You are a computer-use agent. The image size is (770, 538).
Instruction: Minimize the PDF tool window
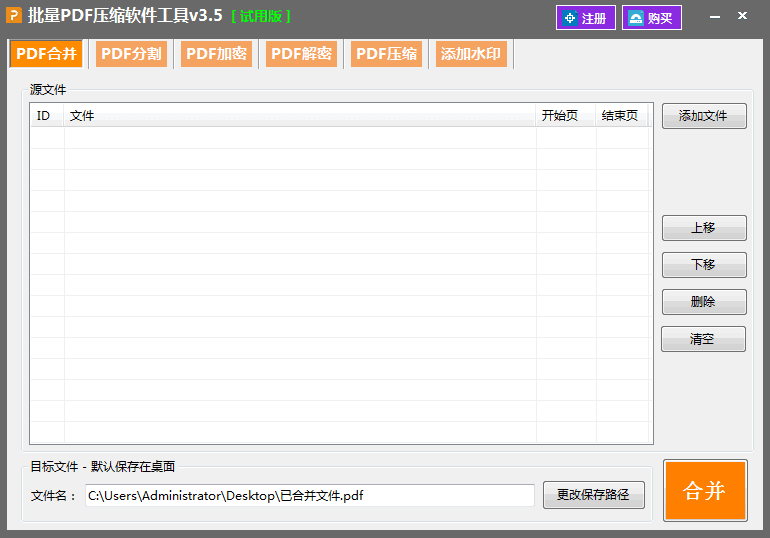coord(715,17)
